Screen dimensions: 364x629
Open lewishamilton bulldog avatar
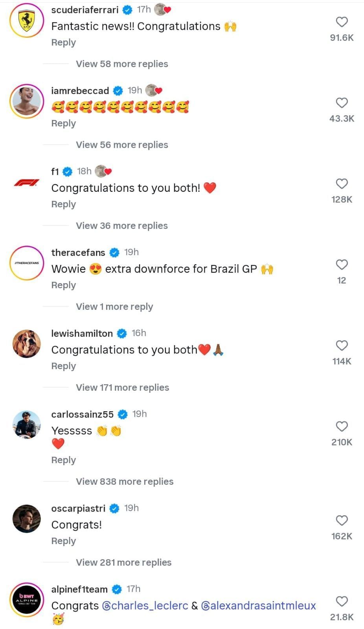click(x=27, y=344)
